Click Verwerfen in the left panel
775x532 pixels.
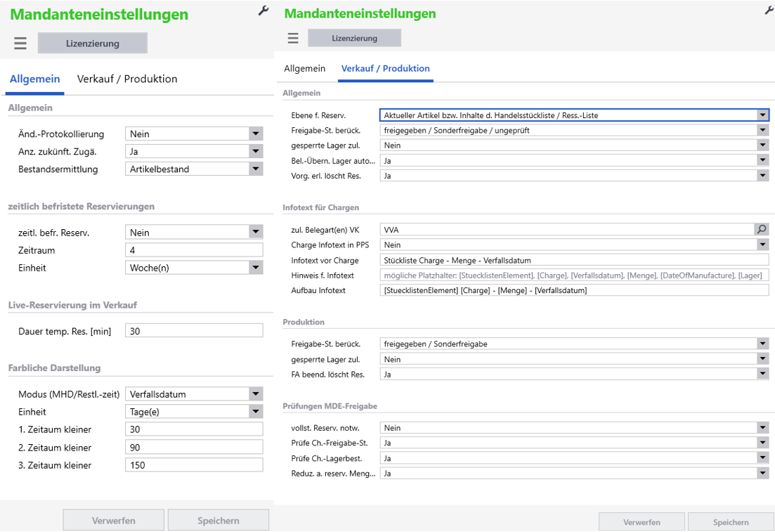pyautogui.click(x=114, y=520)
